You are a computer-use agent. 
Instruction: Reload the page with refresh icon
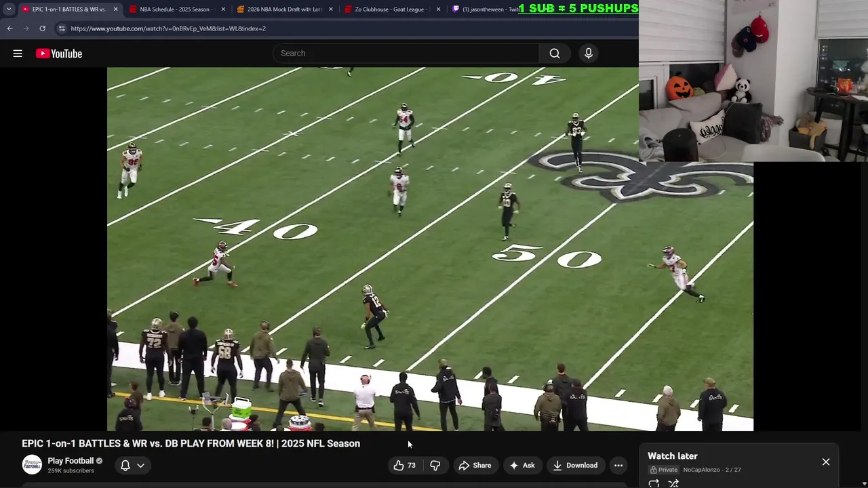[x=42, y=28]
